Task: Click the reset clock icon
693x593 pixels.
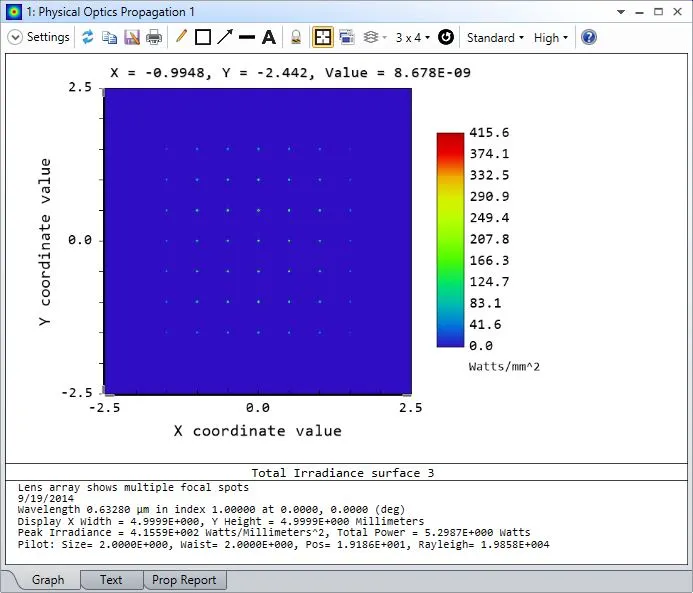Action: coord(446,37)
